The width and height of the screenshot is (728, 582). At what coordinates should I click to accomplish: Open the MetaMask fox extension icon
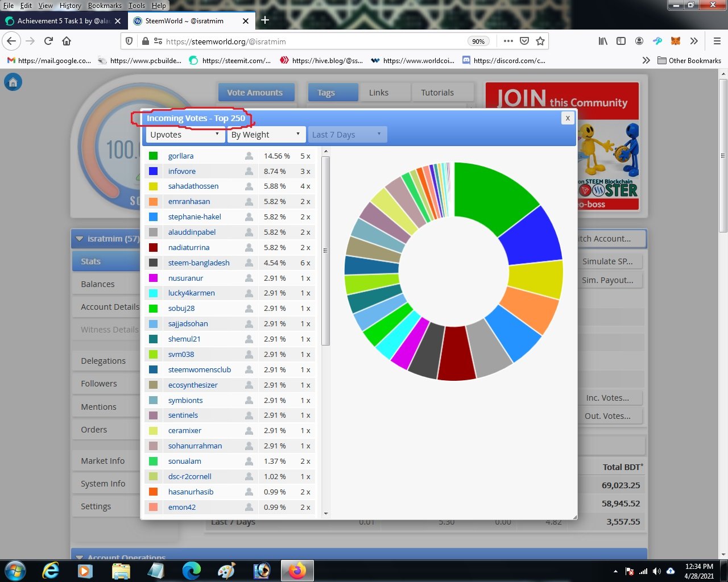(x=676, y=41)
